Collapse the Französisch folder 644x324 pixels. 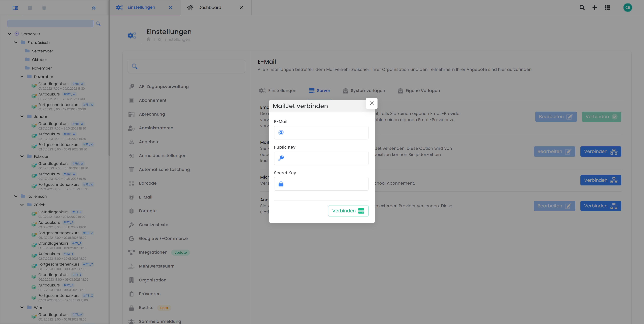click(x=16, y=42)
